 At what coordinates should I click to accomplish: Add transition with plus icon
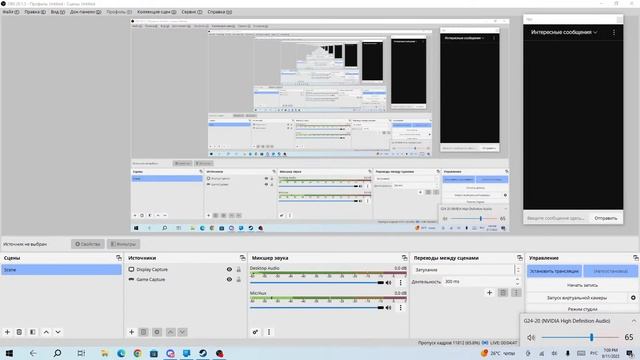[x=489, y=292]
